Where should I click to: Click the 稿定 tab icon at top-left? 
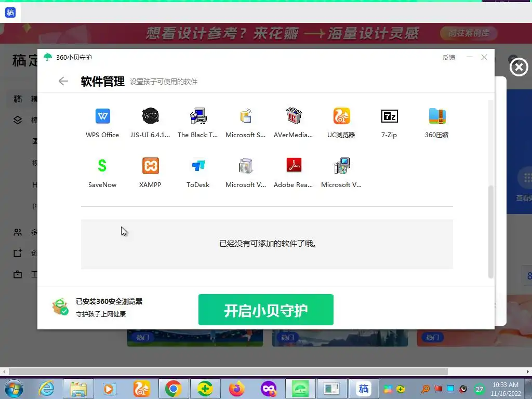pyautogui.click(x=10, y=12)
